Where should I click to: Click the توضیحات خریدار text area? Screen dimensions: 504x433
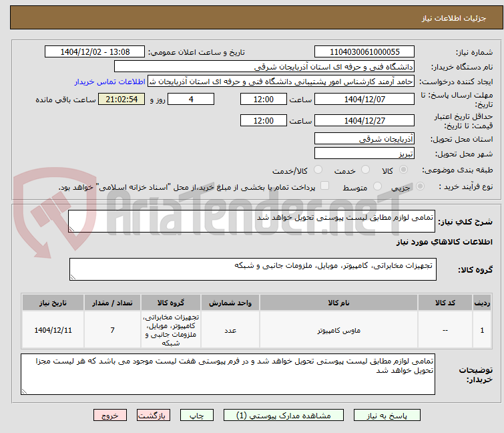click(228, 374)
